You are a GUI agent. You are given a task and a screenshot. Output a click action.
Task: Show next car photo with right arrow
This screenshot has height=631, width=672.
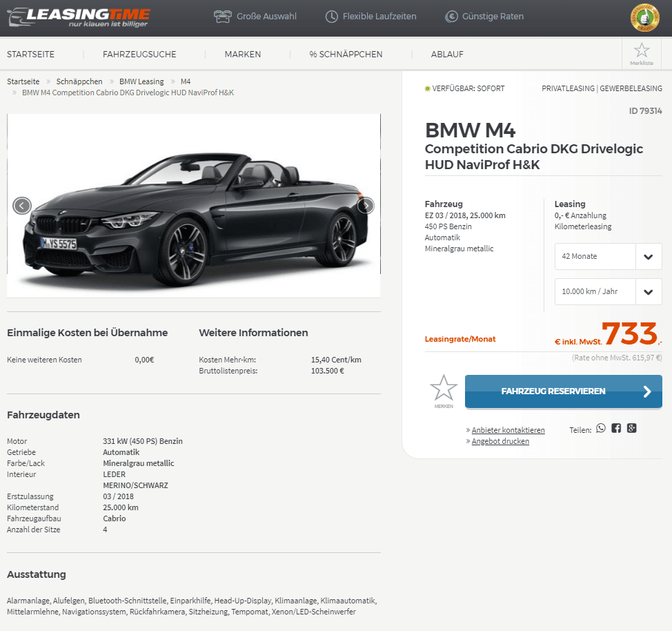(366, 206)
